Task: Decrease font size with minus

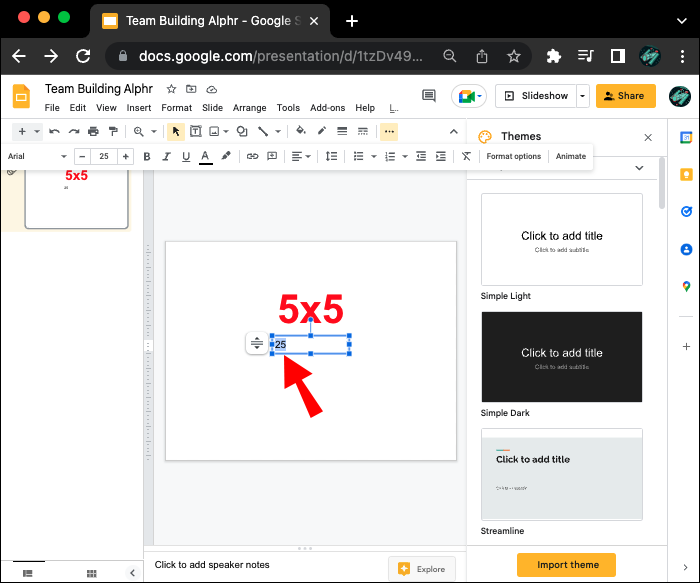Action: 82,156
